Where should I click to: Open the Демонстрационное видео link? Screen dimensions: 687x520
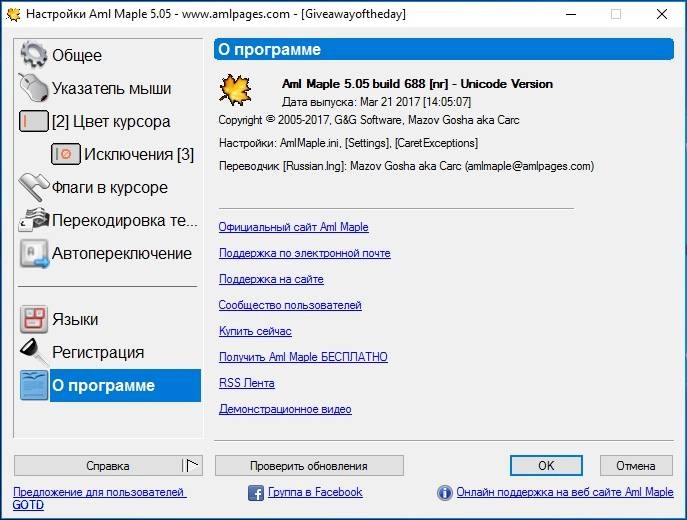point(285,409)
